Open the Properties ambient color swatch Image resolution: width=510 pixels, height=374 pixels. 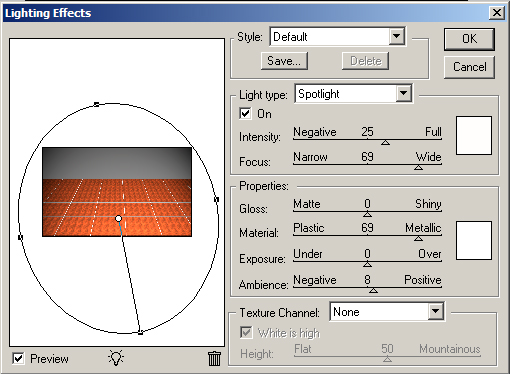(x=474, y=240)
